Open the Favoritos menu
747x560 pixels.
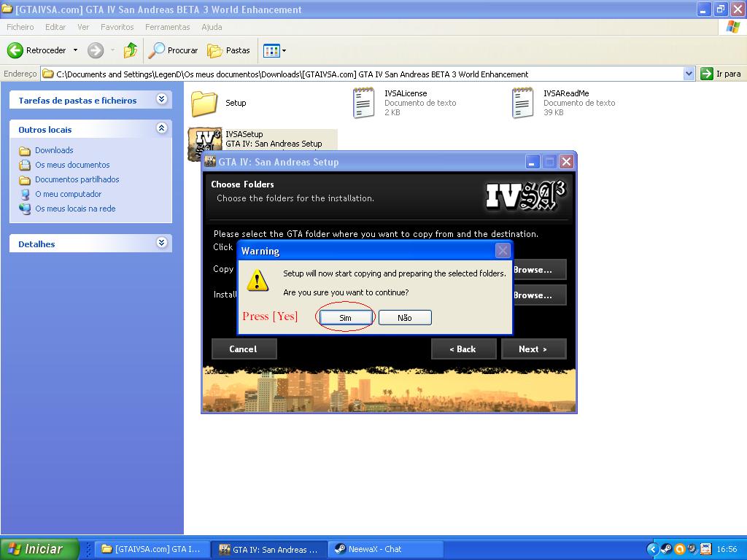point(117,27)
